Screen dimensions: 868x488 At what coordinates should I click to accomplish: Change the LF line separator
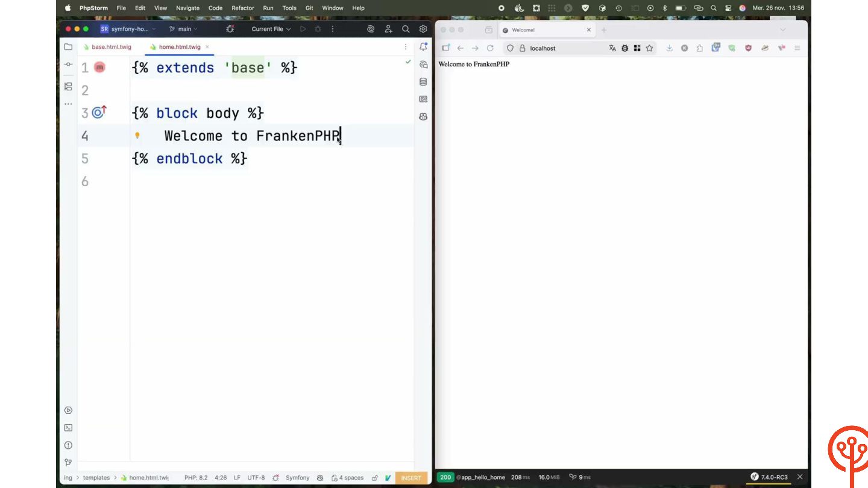pos(237,478)
